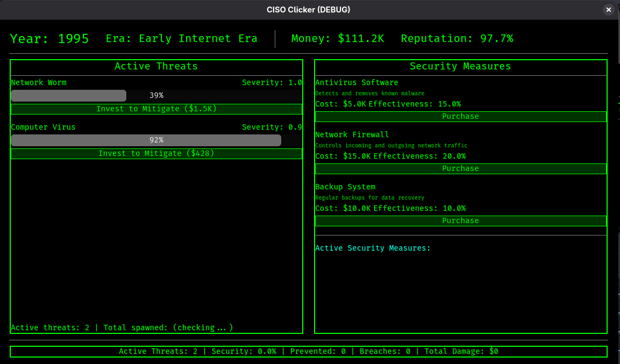Screen dimensions: 620x364
Task: Click the Active Security Measures label
Action: point(373,248)
